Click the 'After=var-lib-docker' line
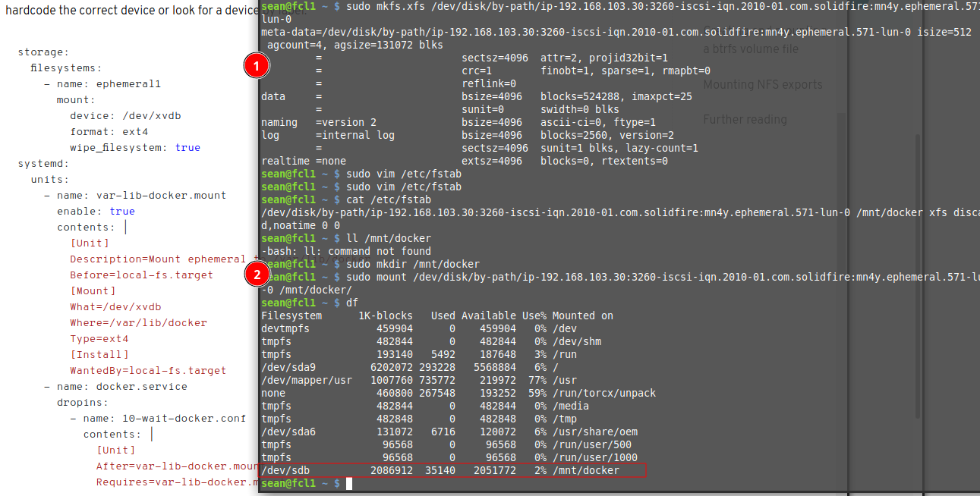The width and height of the screenshot is (980, 496). 178,466
